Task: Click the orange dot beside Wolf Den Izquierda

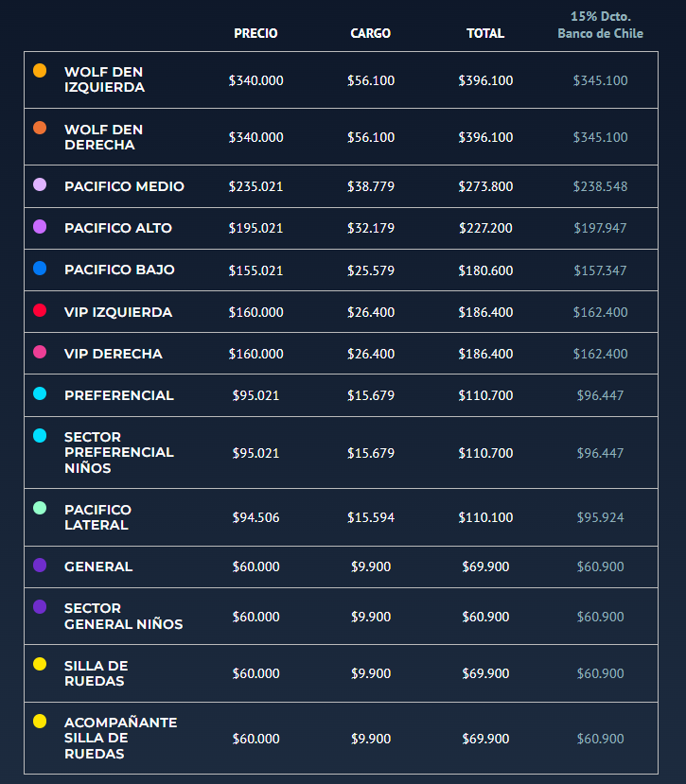Action: click(x=40, y=71)
